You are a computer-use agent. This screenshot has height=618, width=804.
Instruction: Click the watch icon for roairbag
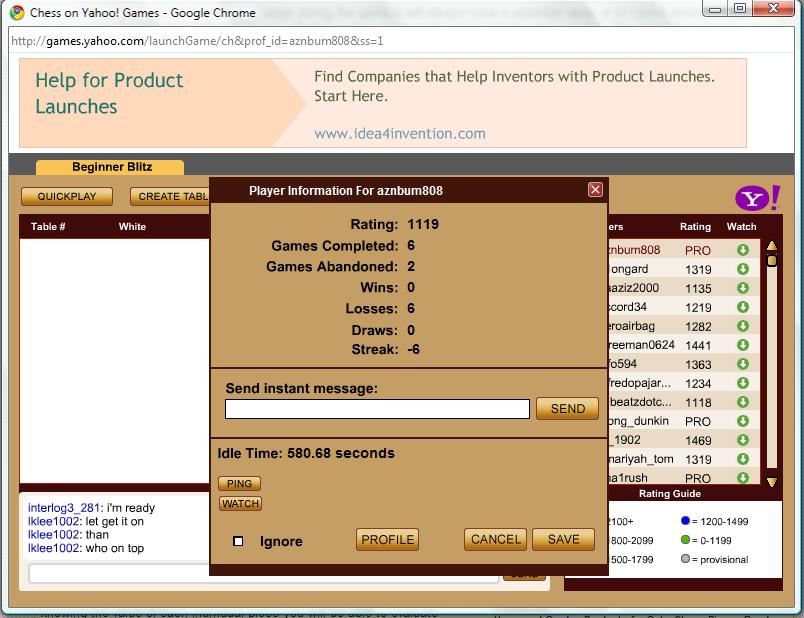(x=742, y=326)
